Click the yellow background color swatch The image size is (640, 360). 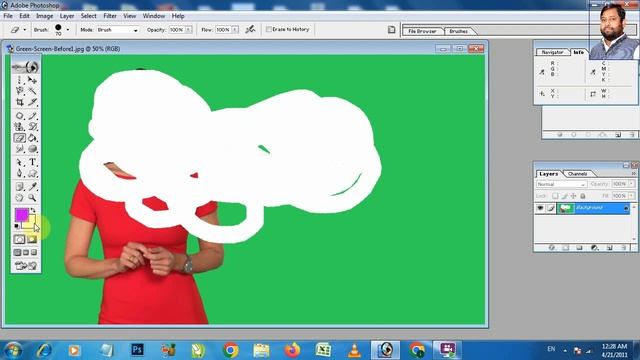click(31, 223)
